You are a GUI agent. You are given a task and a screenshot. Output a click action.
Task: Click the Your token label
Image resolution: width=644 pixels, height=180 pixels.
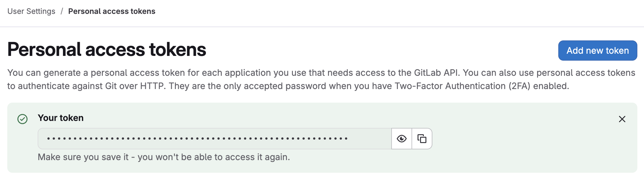click(61, 118)
